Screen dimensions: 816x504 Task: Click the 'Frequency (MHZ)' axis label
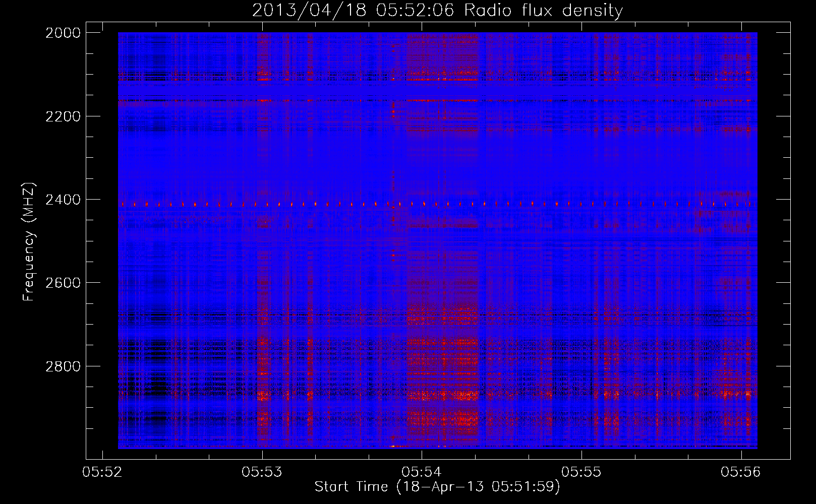point(29,242)
